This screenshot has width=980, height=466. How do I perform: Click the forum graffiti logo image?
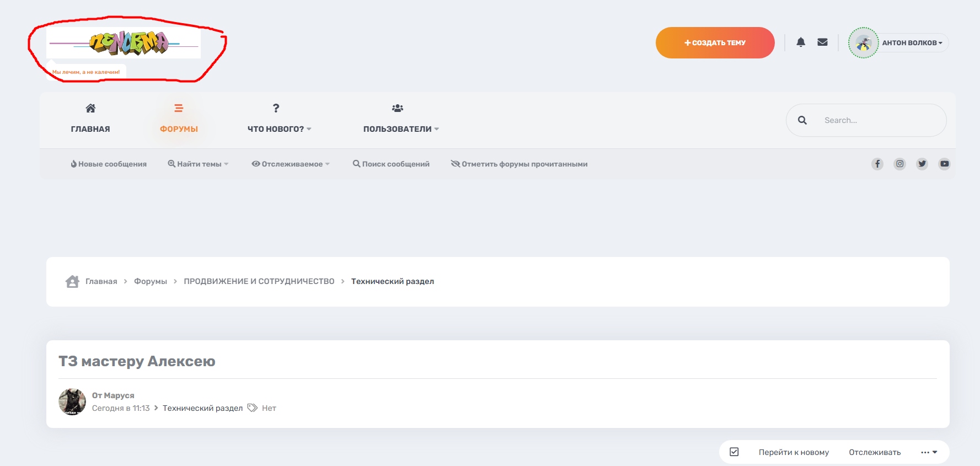[x=124, y=43]
